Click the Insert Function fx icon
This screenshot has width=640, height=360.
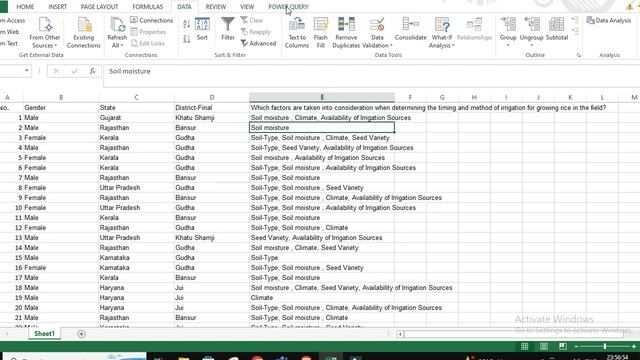tap(92, 71)
